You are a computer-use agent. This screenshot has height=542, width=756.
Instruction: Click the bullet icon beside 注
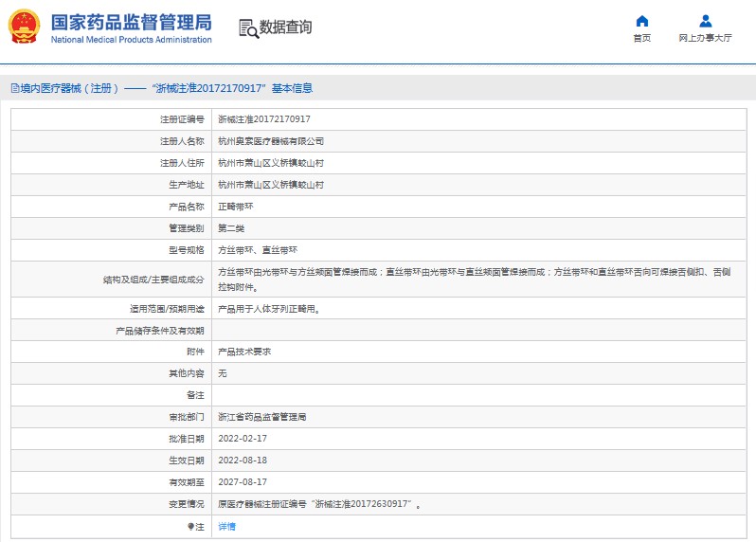190,526
